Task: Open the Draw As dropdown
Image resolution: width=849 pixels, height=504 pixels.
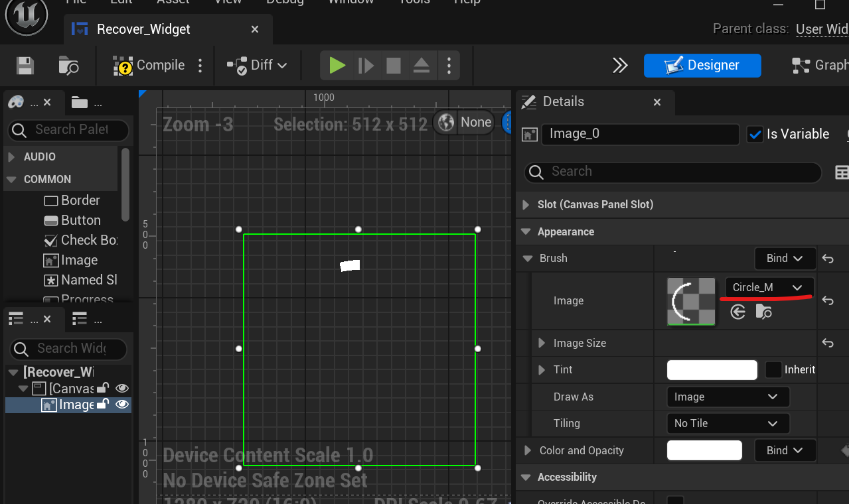Action: pyautogui.click(x=728, y=397)
